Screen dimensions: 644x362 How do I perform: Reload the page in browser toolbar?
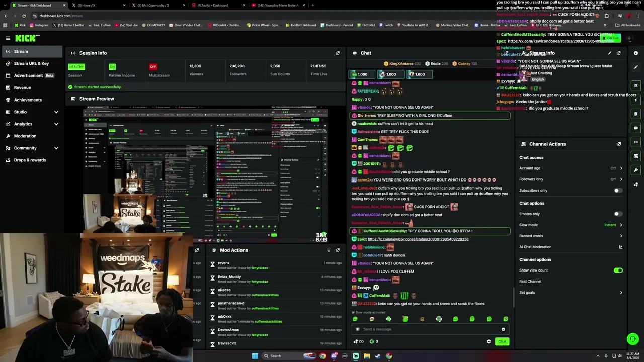[24, 16]
